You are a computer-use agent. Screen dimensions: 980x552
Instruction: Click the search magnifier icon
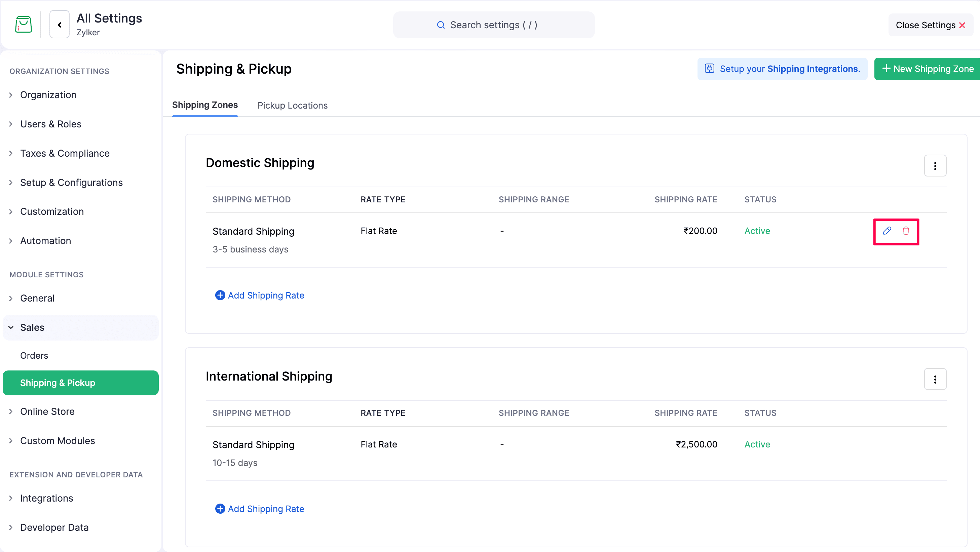click(x=441, y=25)
